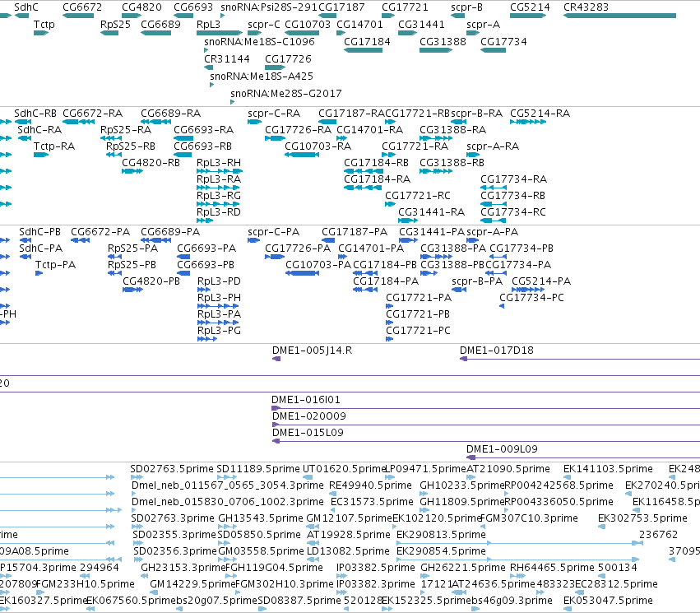Open EST IP03382.3prime
Screen dimensions: 700x613
point(376,584)
